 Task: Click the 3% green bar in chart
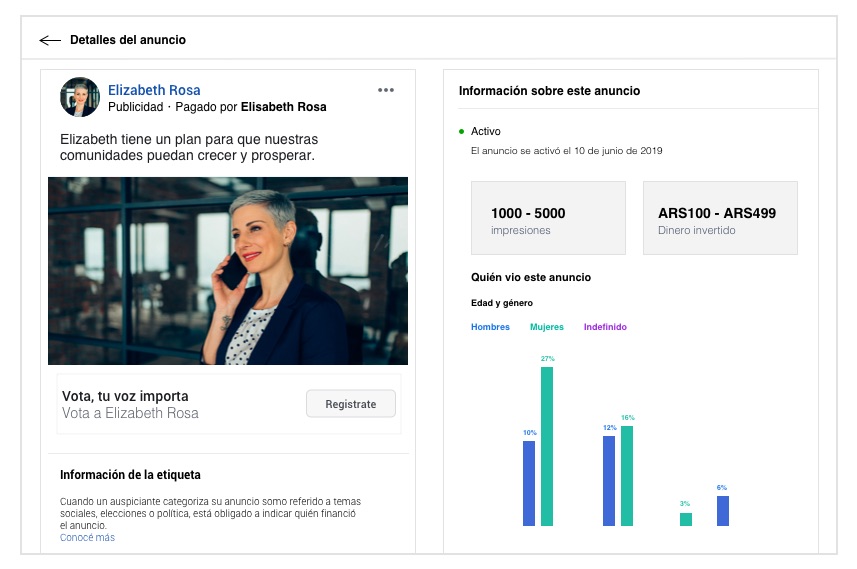click(685, 519)
